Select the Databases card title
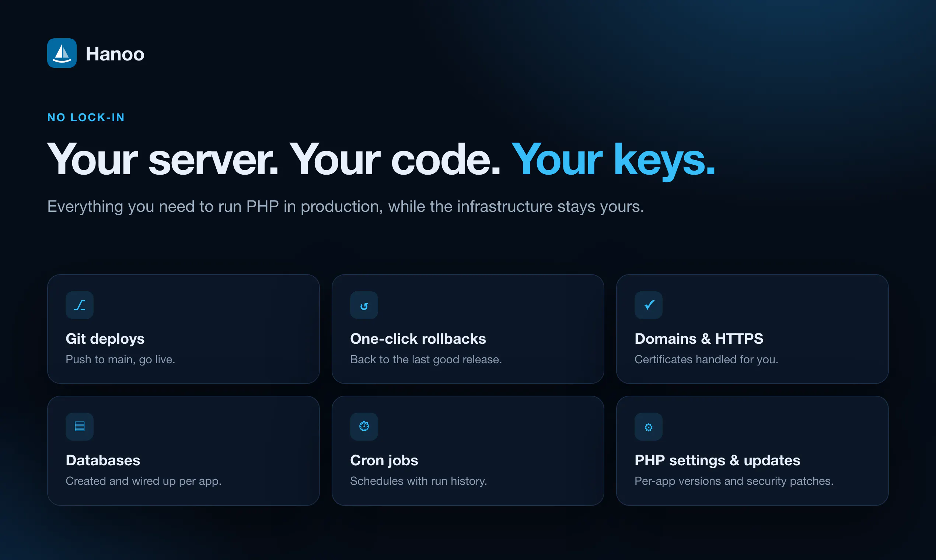Image resolution: width=936 pixels, height=560 pixels. tap(103, 461)
